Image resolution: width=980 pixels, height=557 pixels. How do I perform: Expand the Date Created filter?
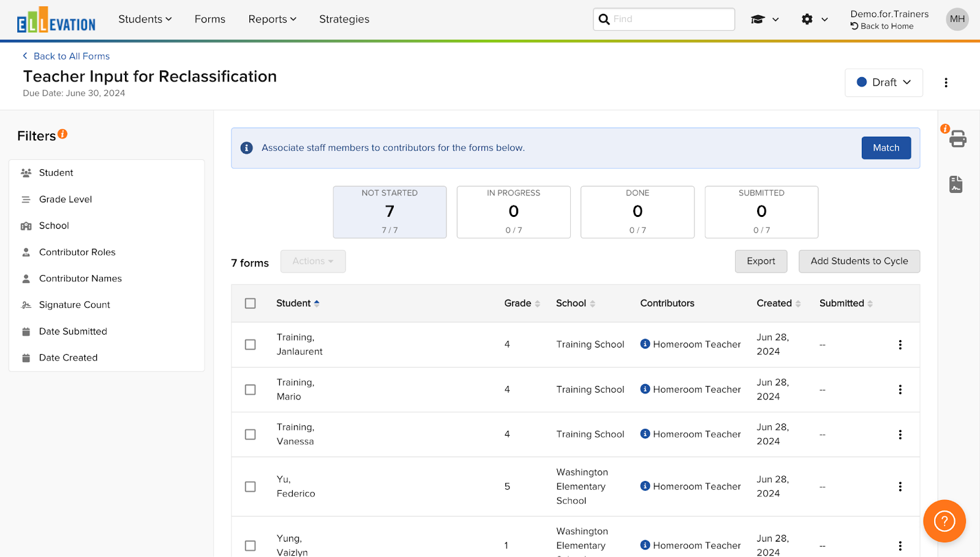(107, 358)
